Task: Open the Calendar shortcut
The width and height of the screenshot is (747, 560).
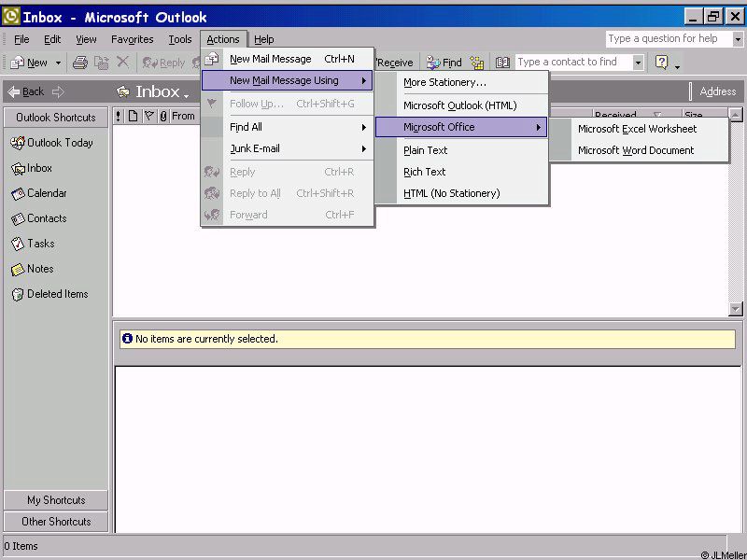Action: click(x=38, y=193)
